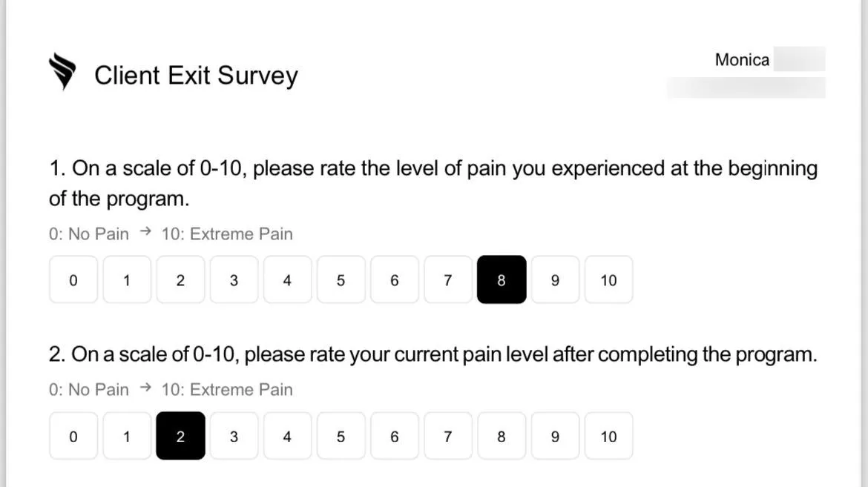
Task: Select 2 on the first pain scale
Action: [x=180, y=279]
